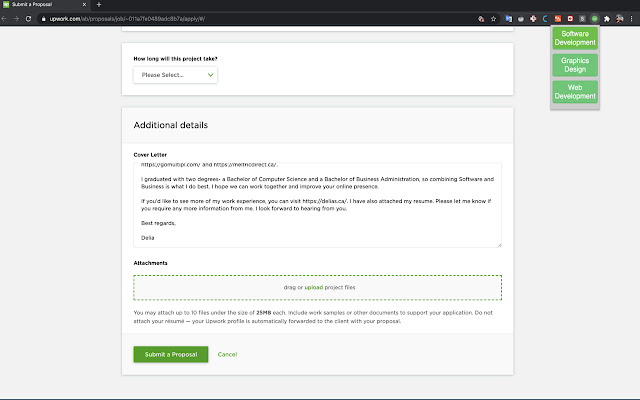Choose Web Development template in popup
Image resolution: width=640 pixels, height=400 pixels.
[x=575, y=92]
